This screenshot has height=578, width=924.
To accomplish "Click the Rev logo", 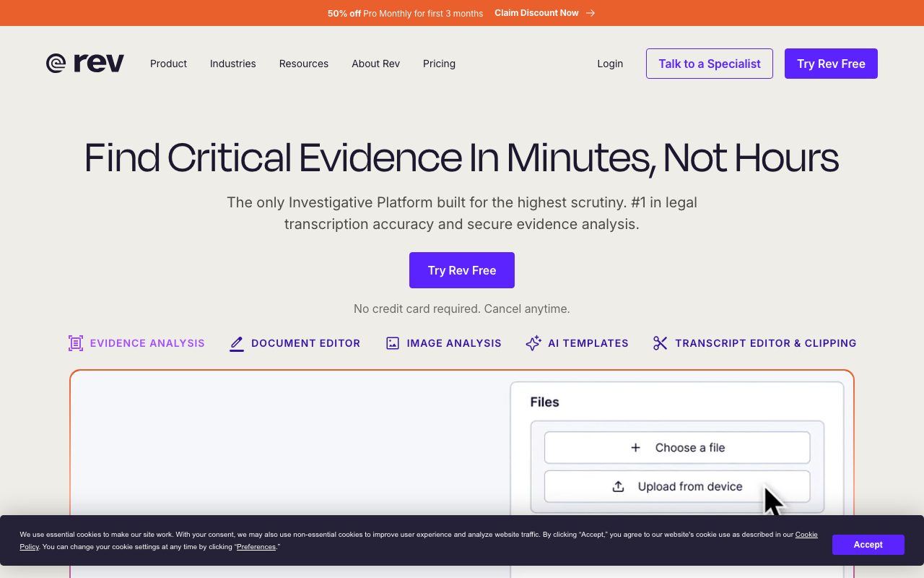I will 85,64.
